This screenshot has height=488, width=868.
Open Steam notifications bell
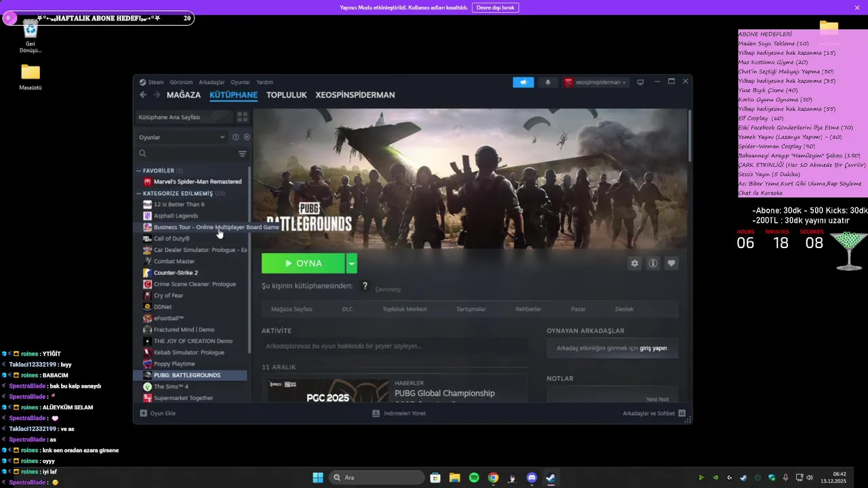(548, 82)
